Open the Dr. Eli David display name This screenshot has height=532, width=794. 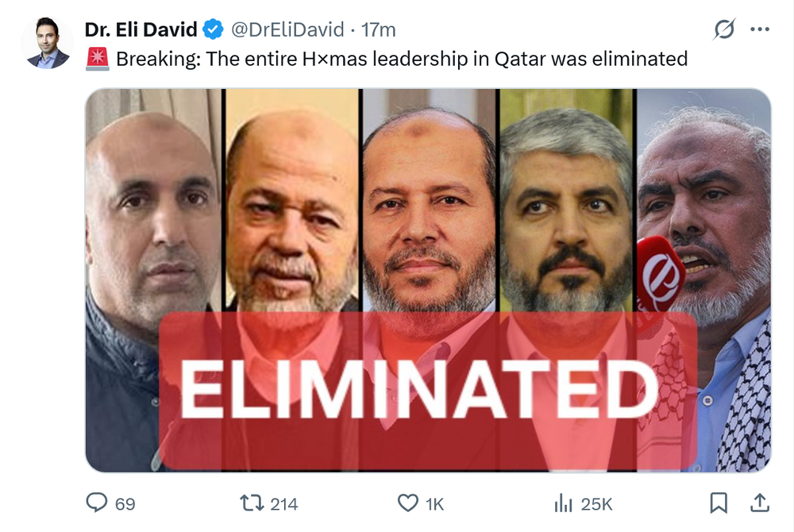click(141, 29)
